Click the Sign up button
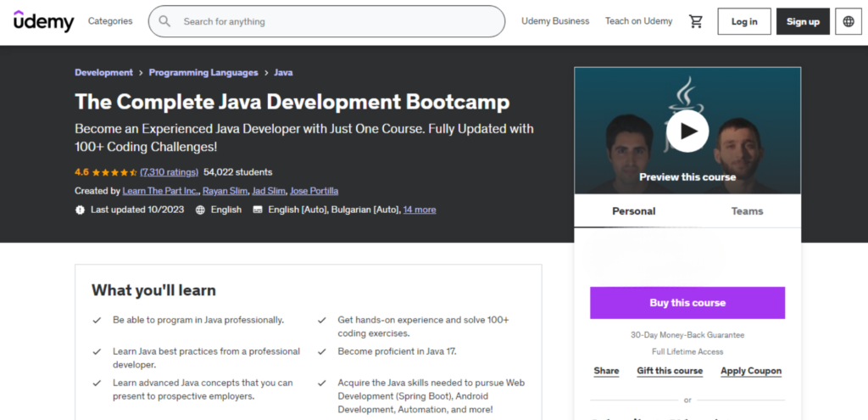 click(x=803, y=21)
